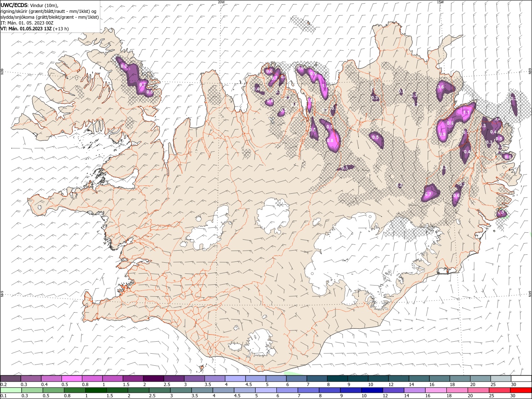Click the white Hofsjökull glacier in central Iceland
The width and height of the screenshot is (532, 399).
click(x=273, y=215)
